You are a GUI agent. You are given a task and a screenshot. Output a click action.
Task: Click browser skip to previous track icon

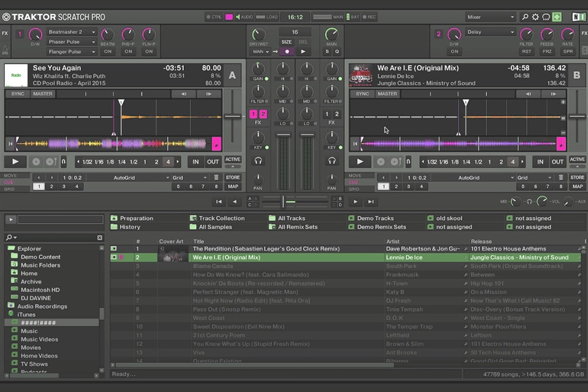(x=219, y=202)
